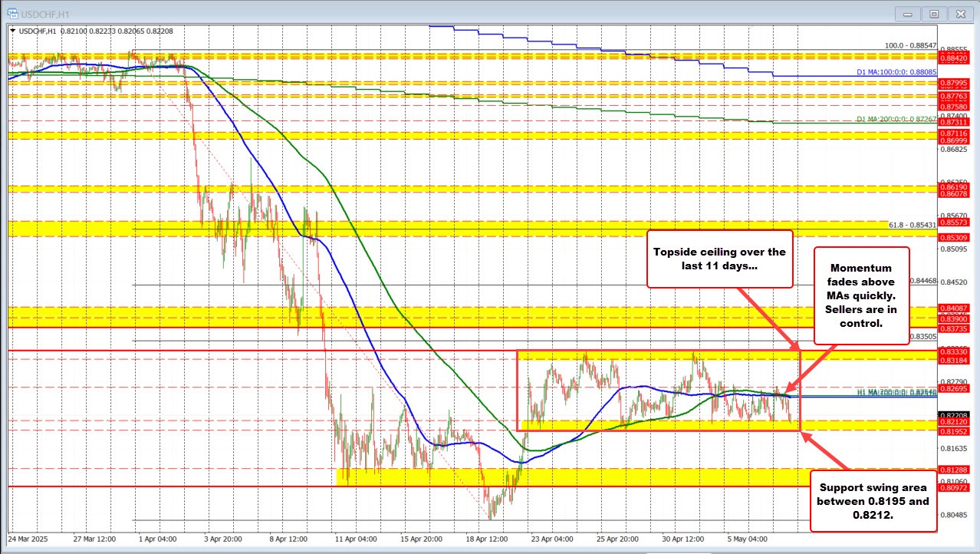Click the chart icon in the title bar
This screenshot has height=554, width=980.
click(x=12, y=13)
